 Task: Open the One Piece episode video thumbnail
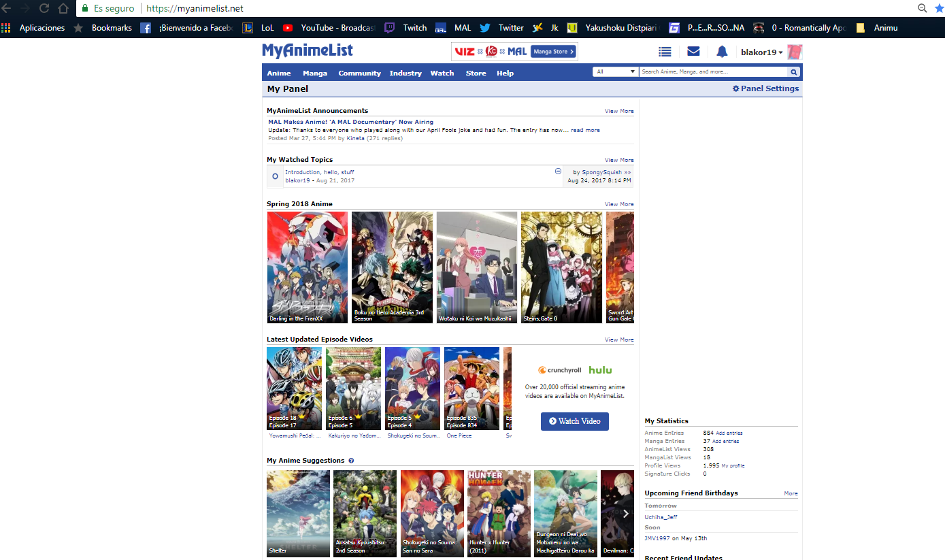pyautogui.click(x=471, y=389)
